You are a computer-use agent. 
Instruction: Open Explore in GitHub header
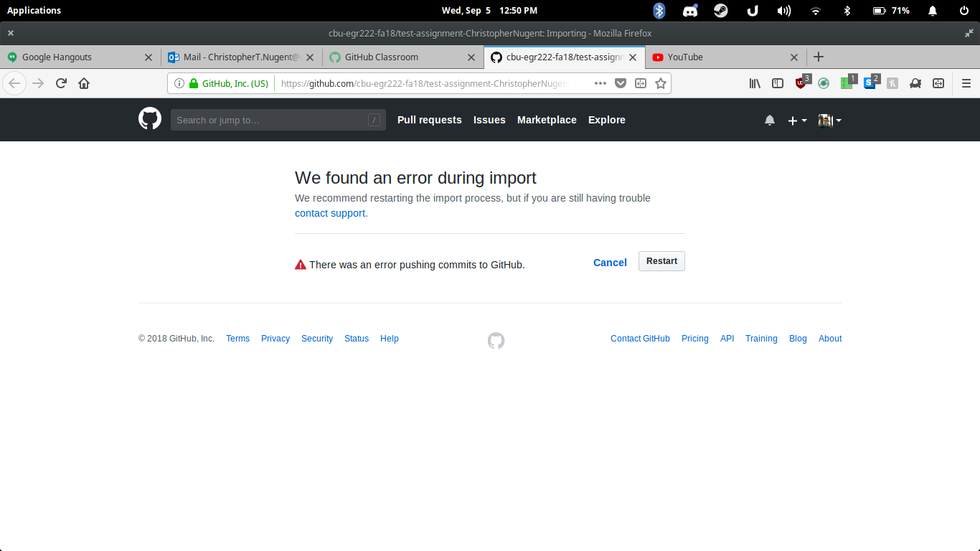click(607, 120)
